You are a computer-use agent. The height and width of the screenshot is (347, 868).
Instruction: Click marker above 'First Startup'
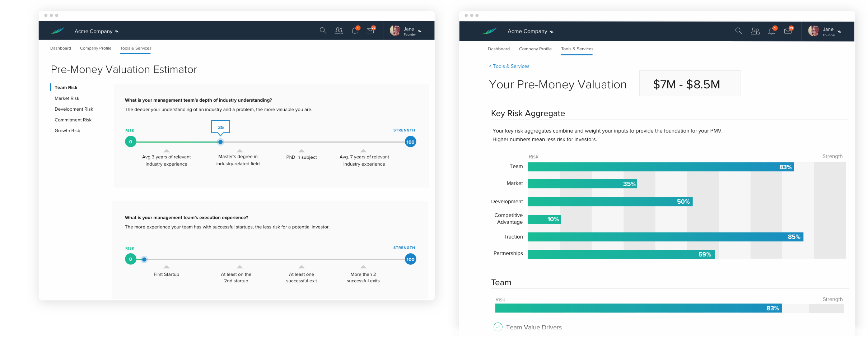[x=167, y=267]
